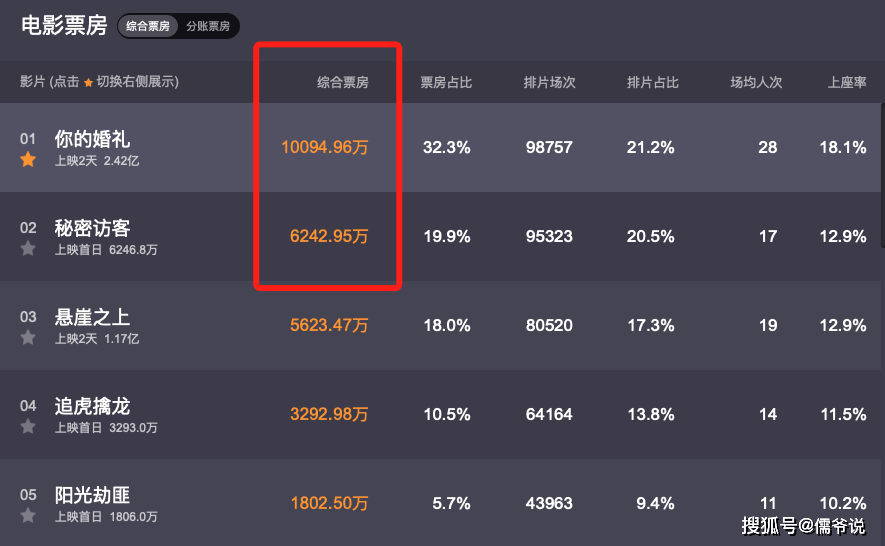Sort by 上座率 column header
This screenshot has height=546, width=885.
point(847,82)
